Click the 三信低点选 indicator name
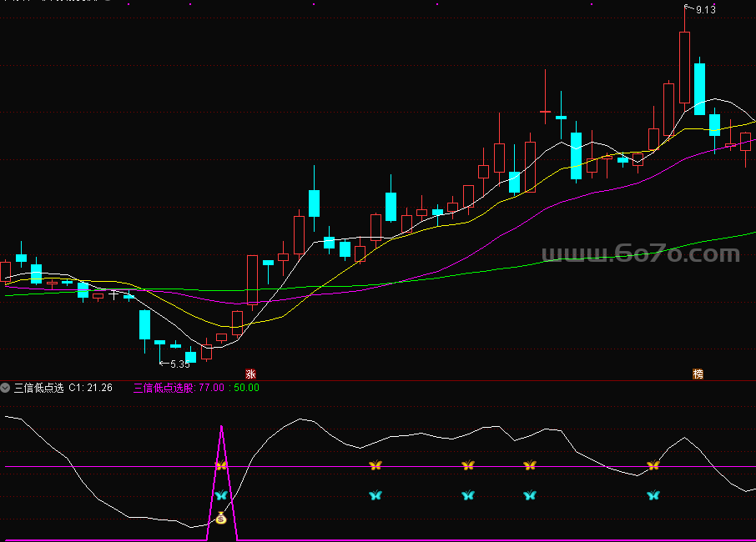The width and height of the screenshot is (756, 542). click(38, 388)
